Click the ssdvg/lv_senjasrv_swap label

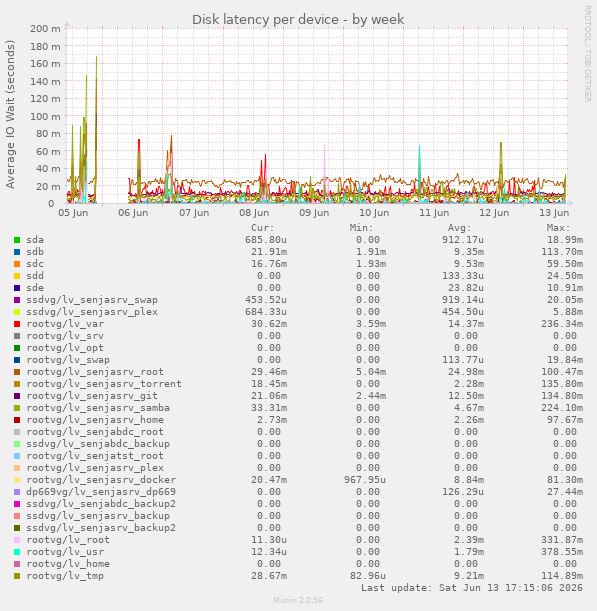(92, 300)
